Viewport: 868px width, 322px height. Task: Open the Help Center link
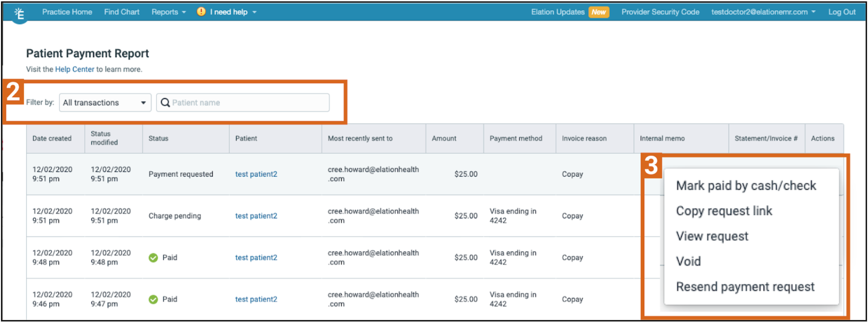(x=74, y=69)
